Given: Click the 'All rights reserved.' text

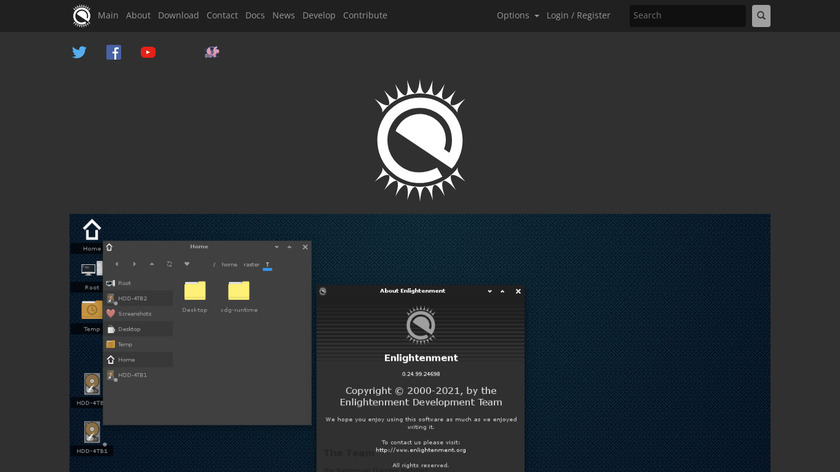Looking at the screenshot, I should coord(421,465).
